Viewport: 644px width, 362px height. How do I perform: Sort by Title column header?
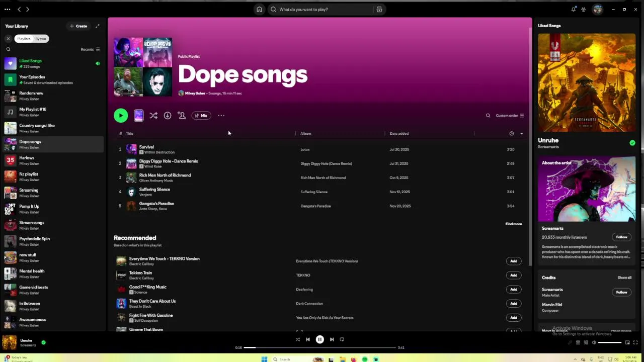[x=129, y=133]
